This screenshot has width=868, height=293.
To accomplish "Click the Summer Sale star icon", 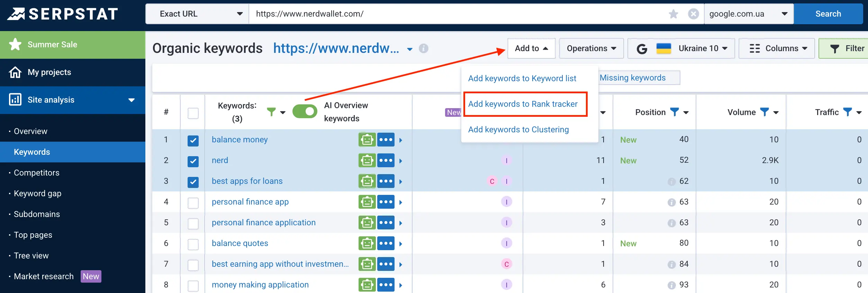I will 15,45.
